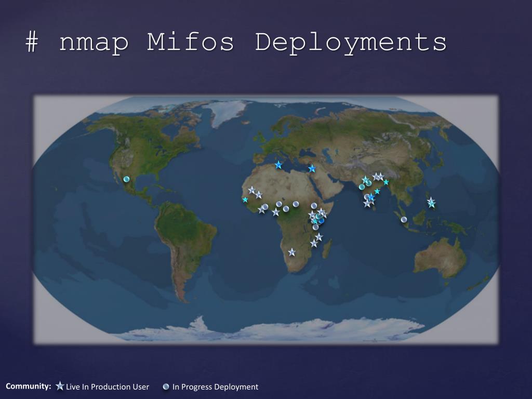The image size is (532, 399).
Task: Select the teal circle marker in Mexico
Action: pos(127,179)
